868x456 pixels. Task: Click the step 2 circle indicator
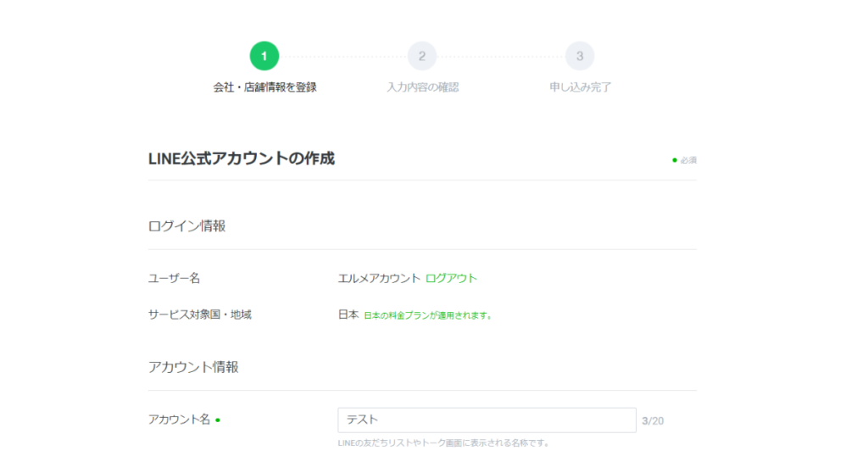[x=422, y=56]
